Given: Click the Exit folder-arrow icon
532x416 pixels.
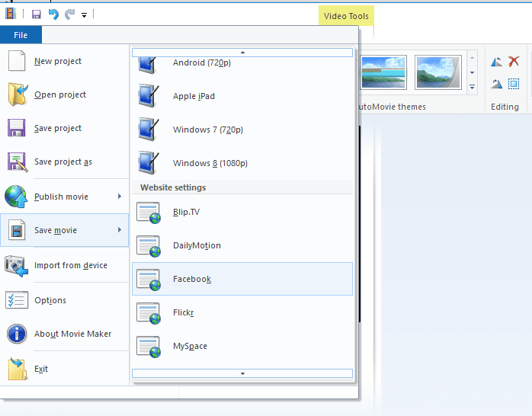Looking at the screenshot, I should point(18,369).
